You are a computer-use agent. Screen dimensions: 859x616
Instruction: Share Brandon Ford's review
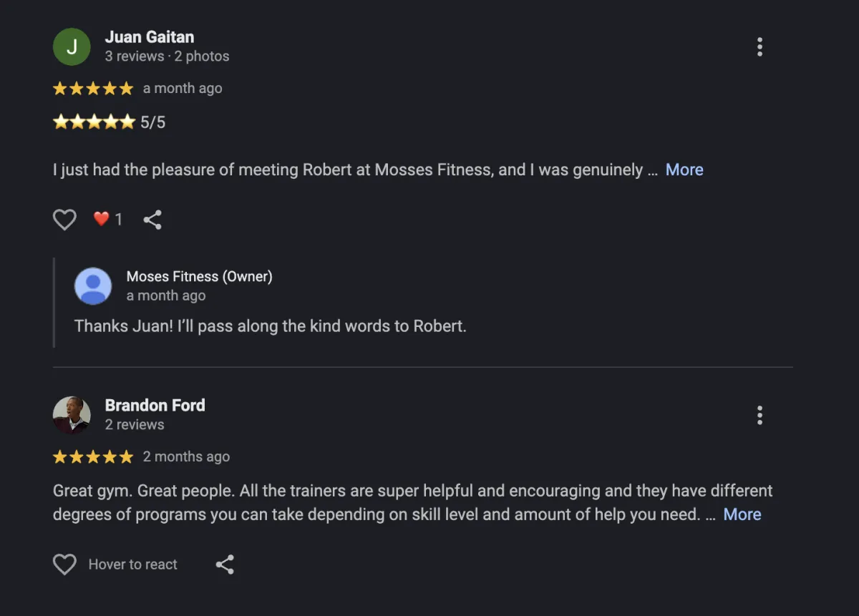pyautogui.click(x=225, y=564)
